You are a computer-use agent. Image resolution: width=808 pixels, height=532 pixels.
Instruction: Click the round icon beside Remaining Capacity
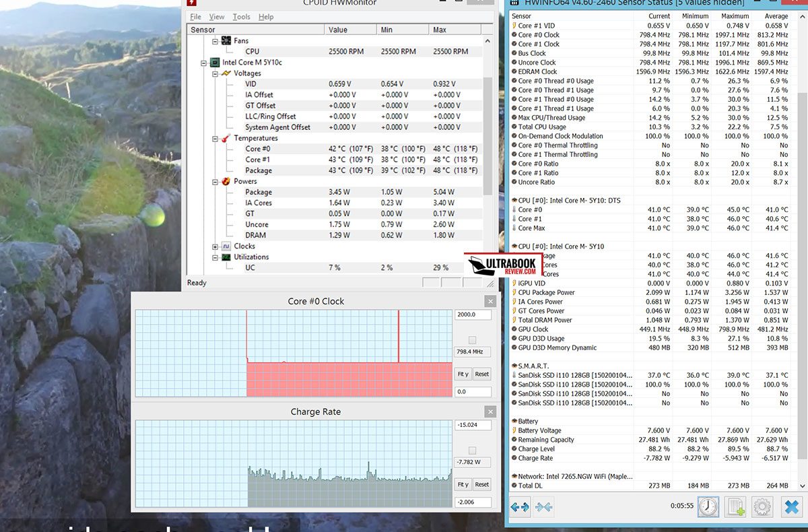coord(514,440)
